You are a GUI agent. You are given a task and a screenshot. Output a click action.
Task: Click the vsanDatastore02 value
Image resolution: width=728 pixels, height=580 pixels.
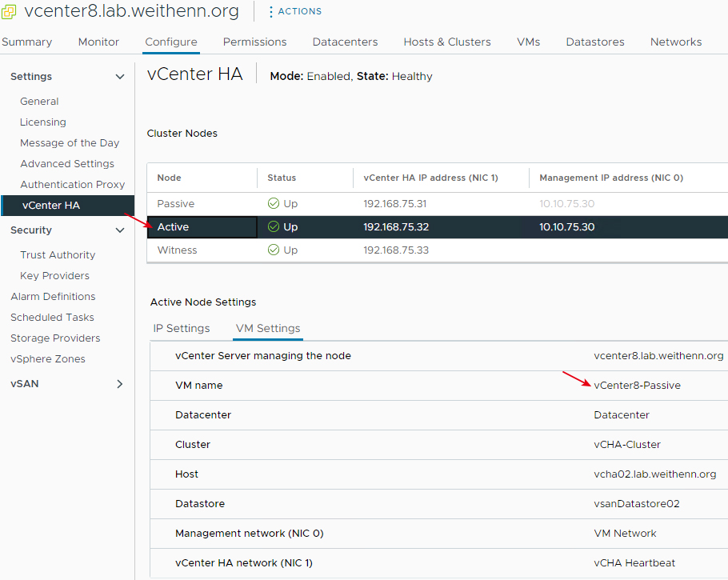tap(637, 504)
